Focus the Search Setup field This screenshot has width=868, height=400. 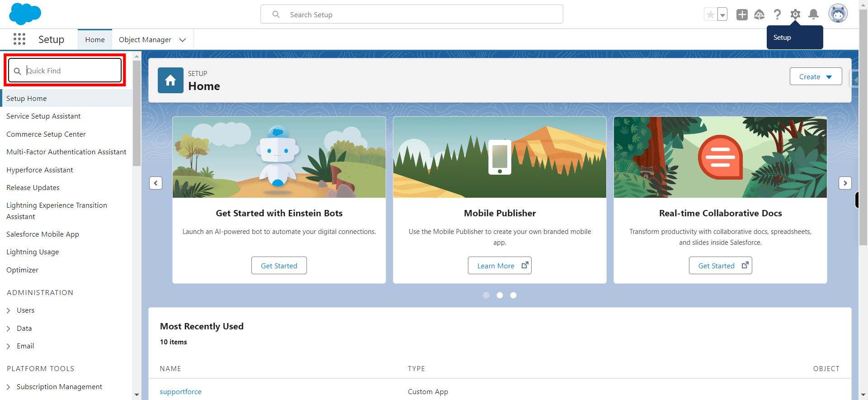coord(412,14)
